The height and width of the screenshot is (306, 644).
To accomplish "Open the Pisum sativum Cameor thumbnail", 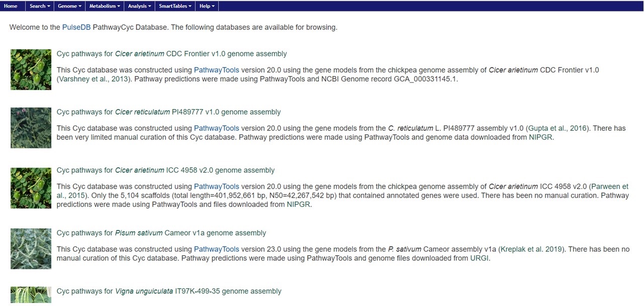I will [x=31, y=249].
